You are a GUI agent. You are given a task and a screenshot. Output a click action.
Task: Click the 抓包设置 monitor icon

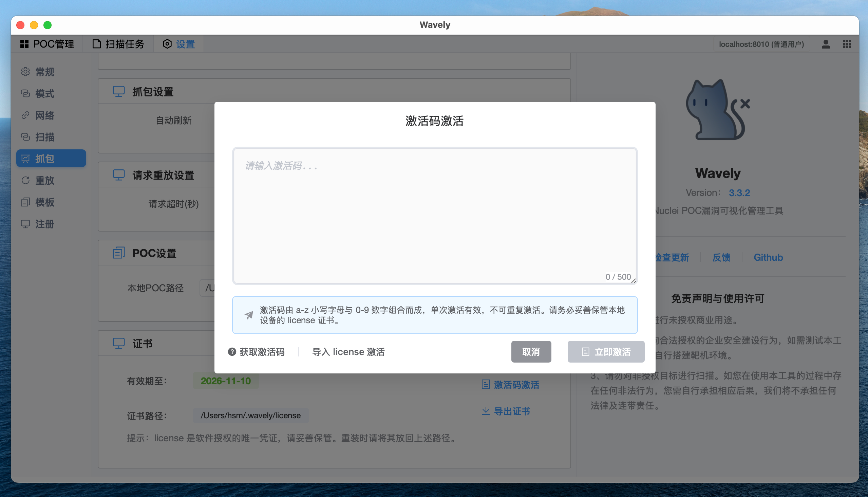pos(119,91)
